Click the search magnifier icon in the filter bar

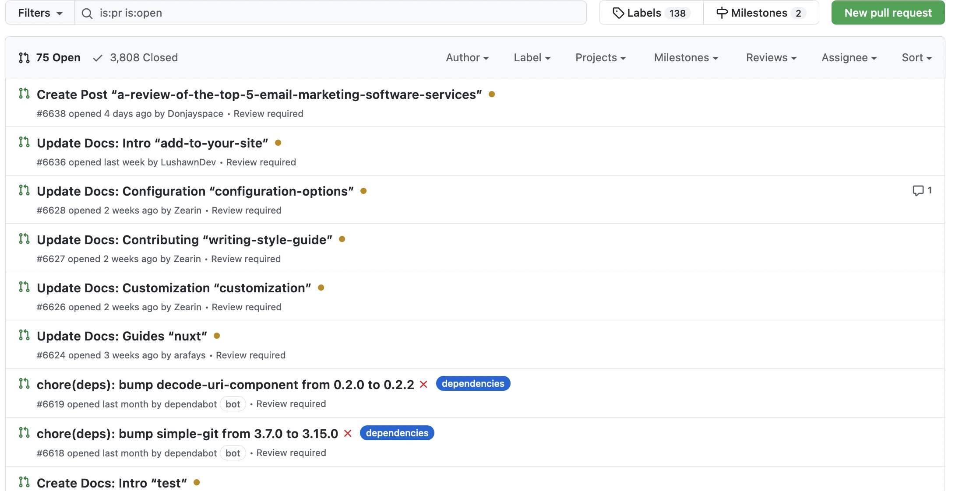[87, 13]
